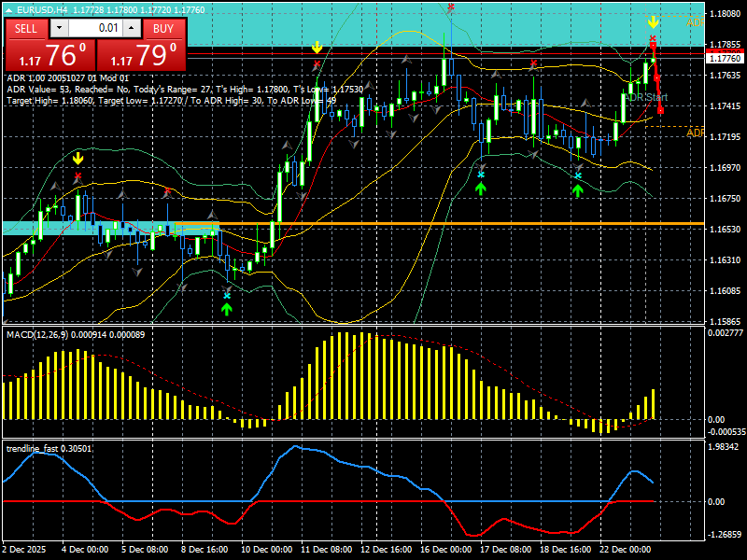Increase lot volume with the up arrow
Viewport: 747px width, 560px height.
point(132,28)
